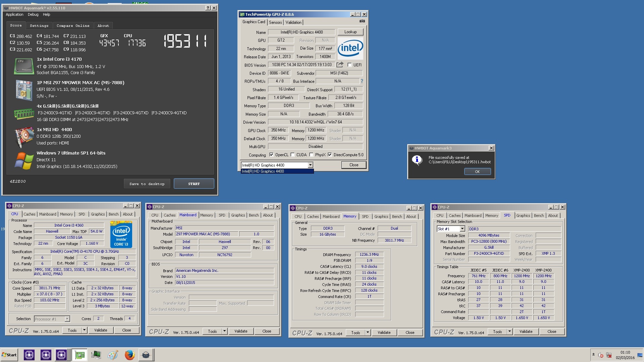Expand Tools arrow in the CPU-tab CPU-Z window
Viewport: 644px width, 362px height.
(84, 330)
